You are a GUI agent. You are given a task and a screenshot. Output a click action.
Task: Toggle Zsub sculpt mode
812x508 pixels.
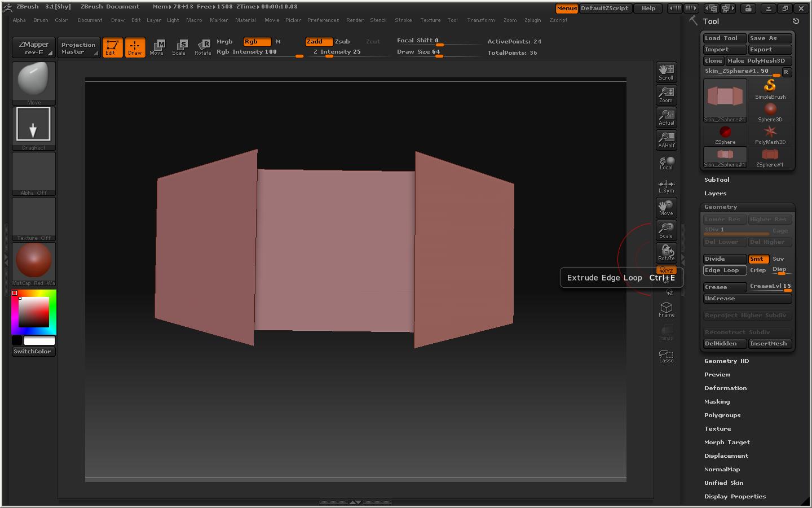click(342, 42)
